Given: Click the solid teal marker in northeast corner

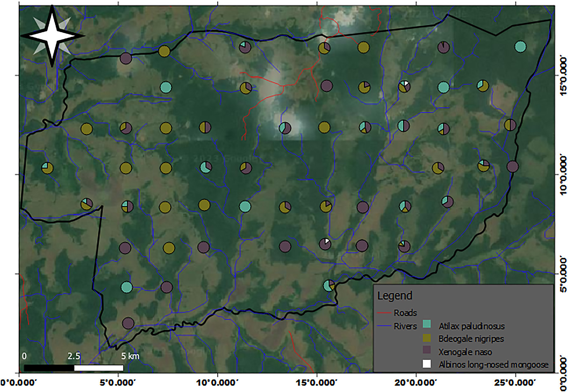Looking at the screenshot, I should (520, 46).
